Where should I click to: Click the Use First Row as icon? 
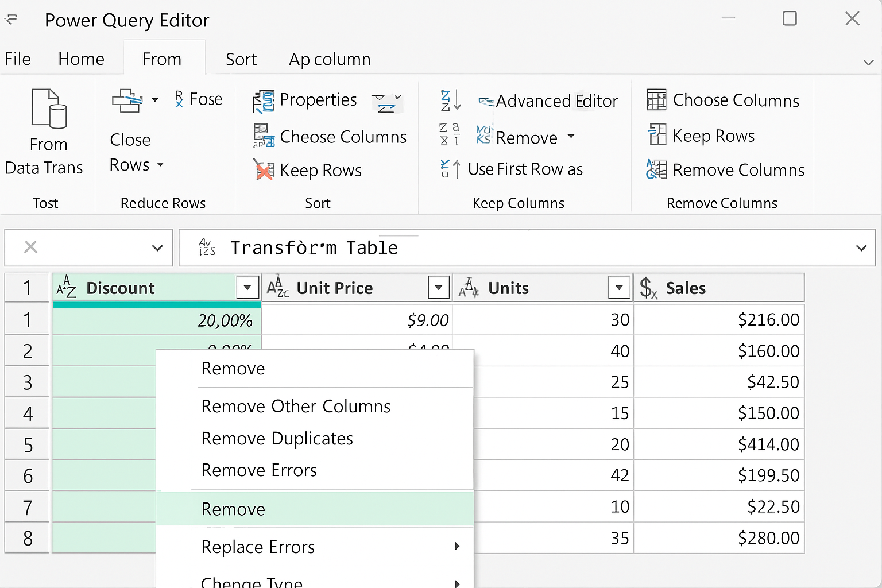click(450, 169)
